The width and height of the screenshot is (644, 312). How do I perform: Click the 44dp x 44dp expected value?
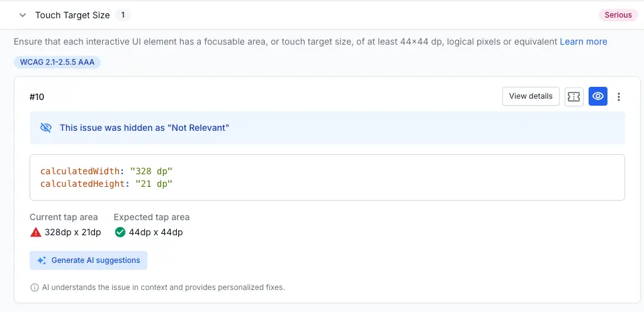pyautogui.click(x=155, y=232)
